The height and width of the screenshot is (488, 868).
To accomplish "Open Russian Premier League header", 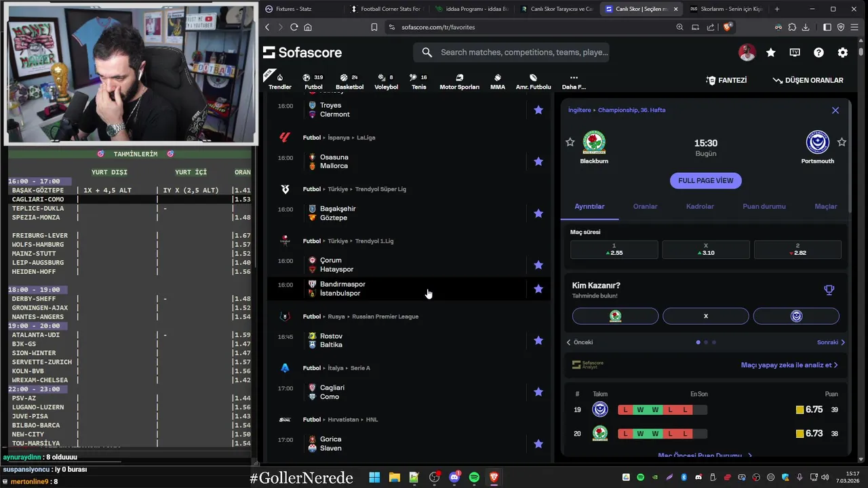I will tap(385, 317).
